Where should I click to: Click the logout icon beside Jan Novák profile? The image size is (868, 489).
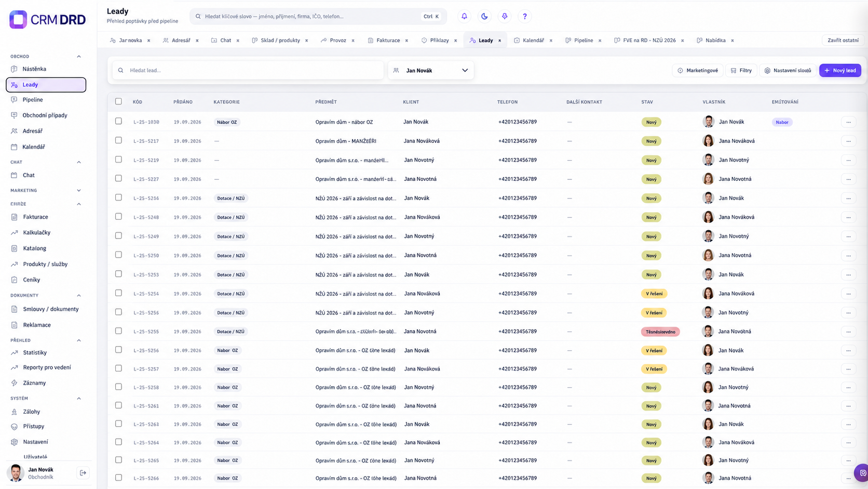(83, 473)
